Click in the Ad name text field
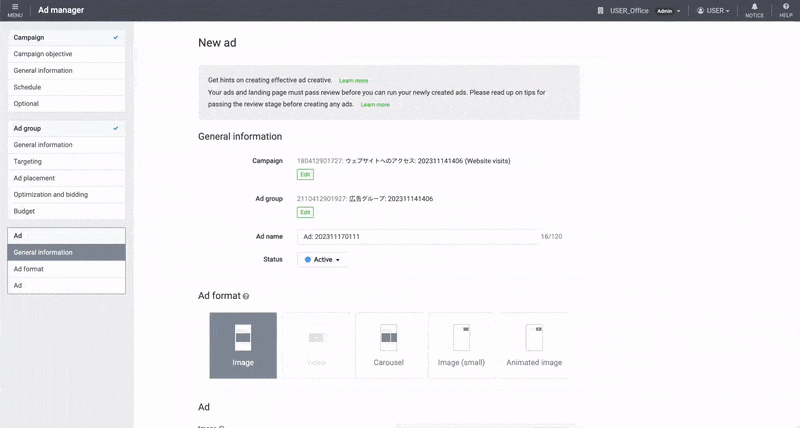 (x=417, y=237)
